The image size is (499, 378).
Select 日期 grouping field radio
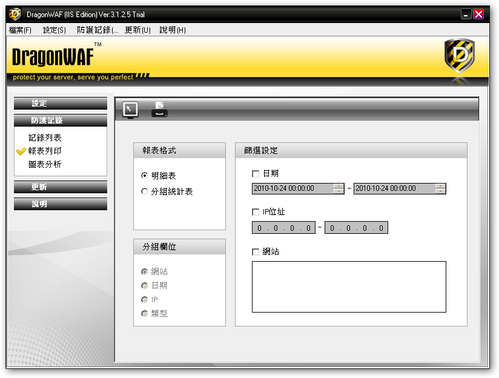(144, 286)
